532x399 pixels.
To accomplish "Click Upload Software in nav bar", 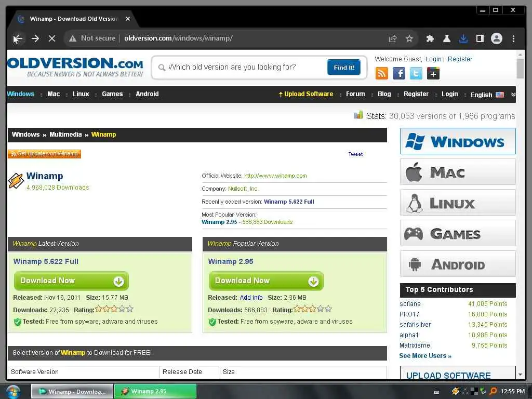I will pyautogui.click(x=305, y=94).
